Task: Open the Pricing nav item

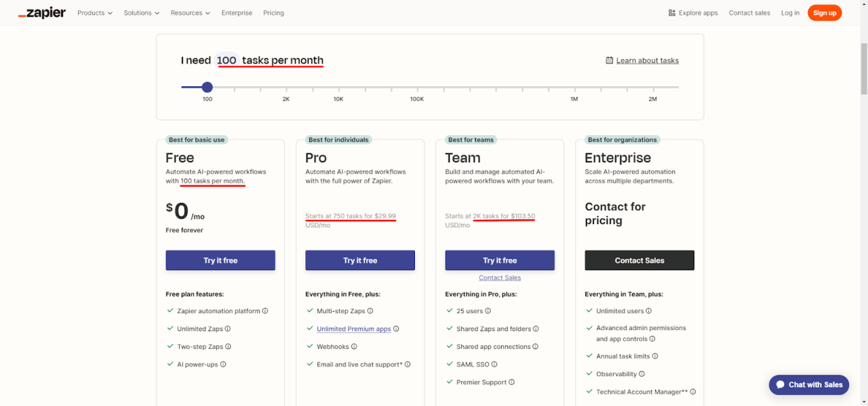Action: (273, 13)
